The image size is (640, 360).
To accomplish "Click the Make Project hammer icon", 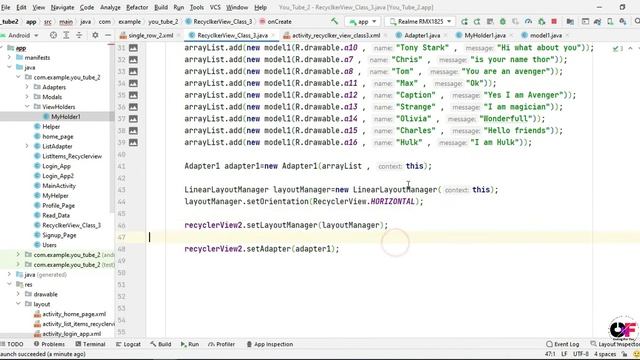I will point(335,21).
